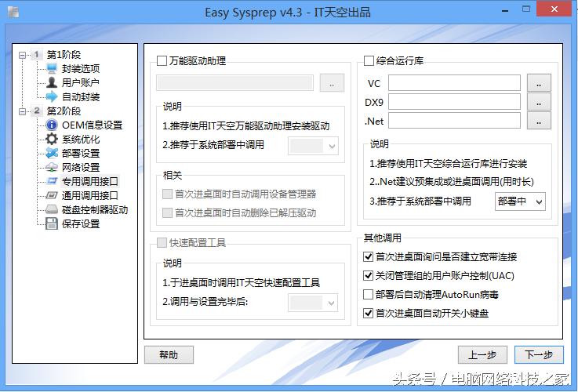Go back with 上一步 button

pos(482,355)
